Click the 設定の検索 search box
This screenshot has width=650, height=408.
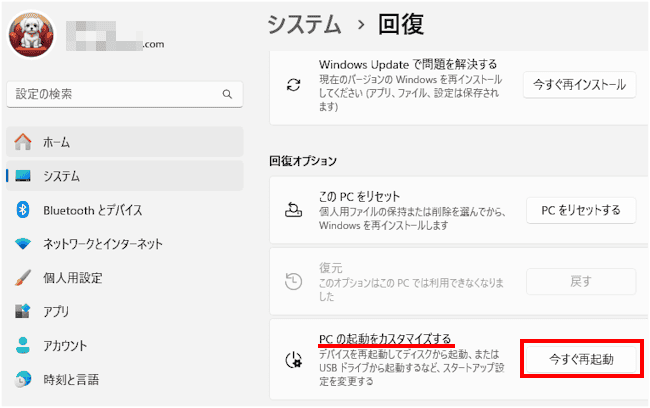click(x=124, y=94)
